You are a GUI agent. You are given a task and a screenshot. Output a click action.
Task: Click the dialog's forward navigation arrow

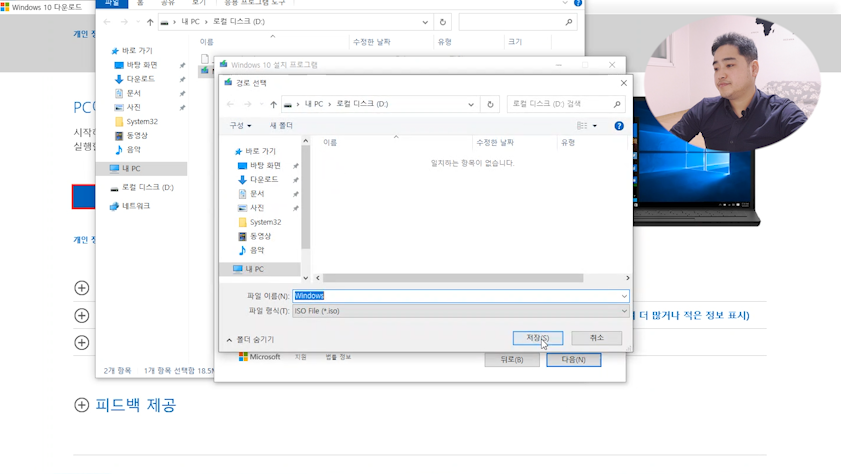(247, 104)
